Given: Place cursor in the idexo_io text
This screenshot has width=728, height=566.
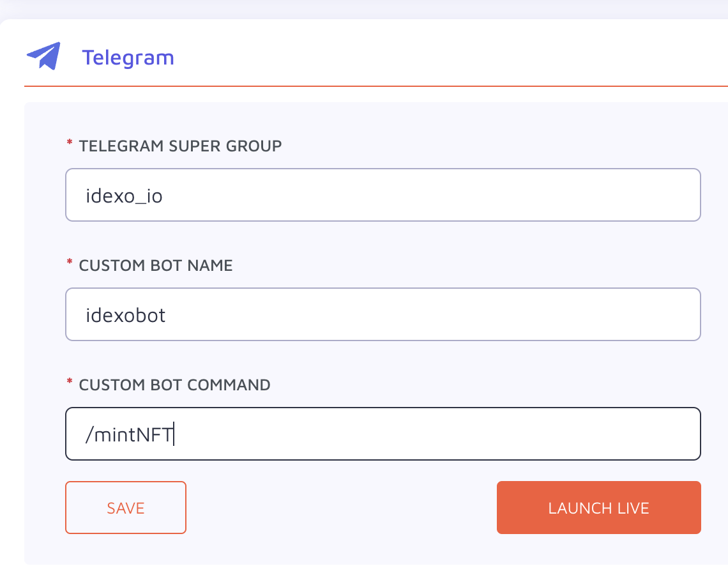Looking at the screenshot, I should 124,196.
